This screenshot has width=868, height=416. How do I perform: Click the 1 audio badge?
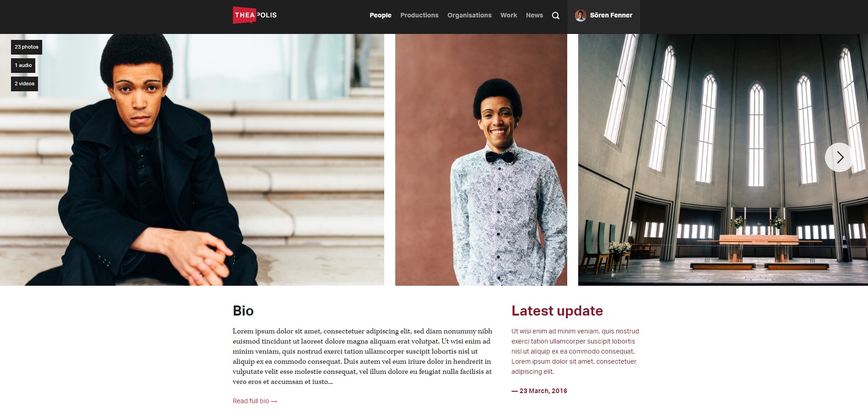(x=23, y=65)
